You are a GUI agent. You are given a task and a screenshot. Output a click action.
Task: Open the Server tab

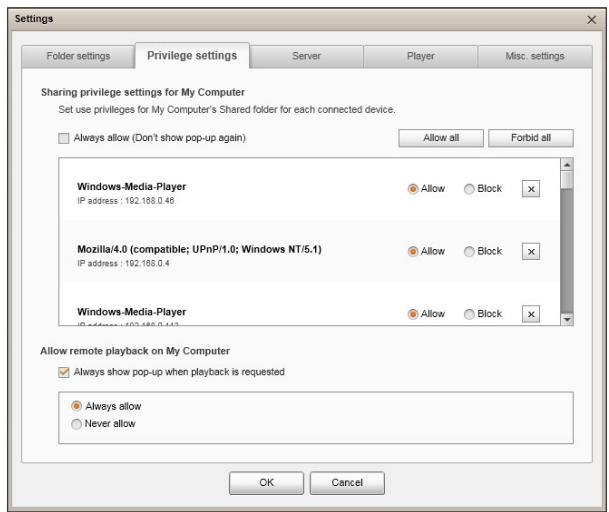point(306,56)
